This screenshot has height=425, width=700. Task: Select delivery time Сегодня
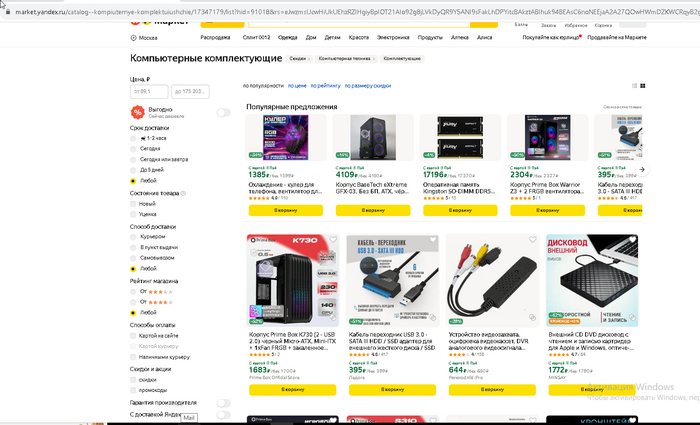133,149
